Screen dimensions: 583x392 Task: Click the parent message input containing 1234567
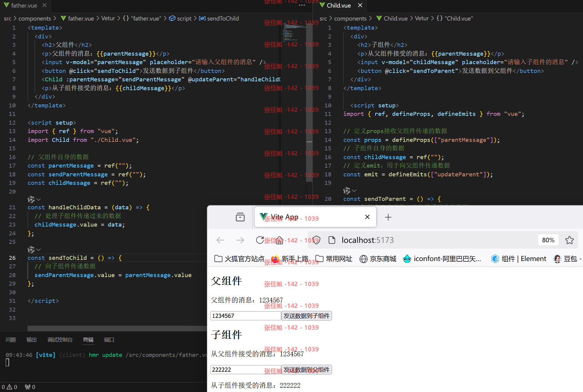point(246,316)
